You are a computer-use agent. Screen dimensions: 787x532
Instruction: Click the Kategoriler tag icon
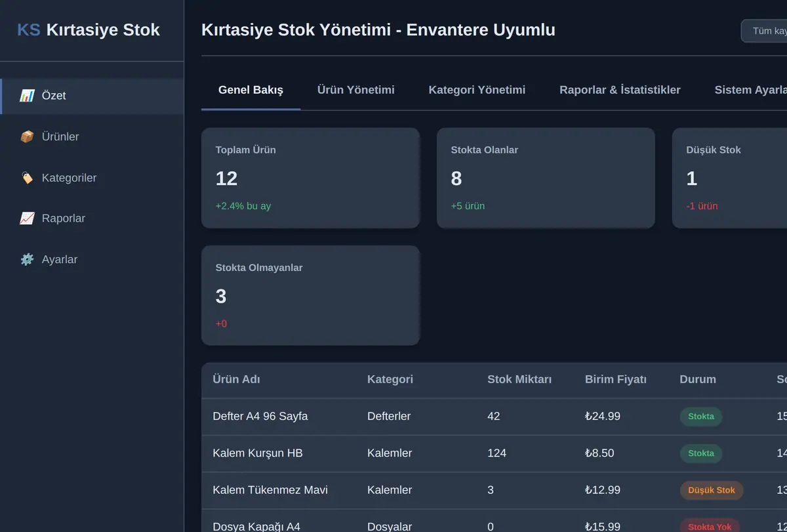(x=27, y=178)
